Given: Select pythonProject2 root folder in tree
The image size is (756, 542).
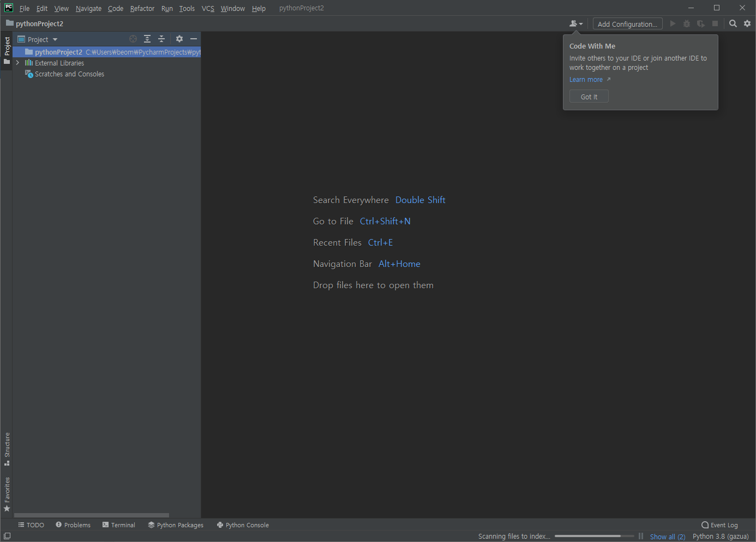Looking at the screenshot, I should 107,52.
